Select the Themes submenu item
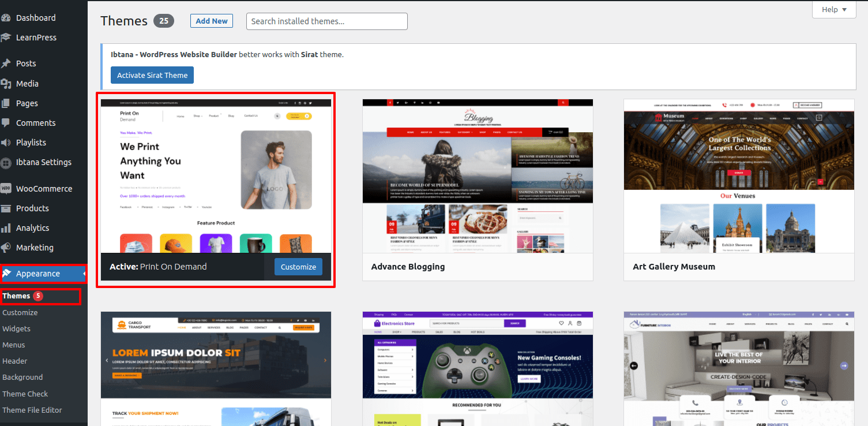The image size is (868, 426). [16, 296]
